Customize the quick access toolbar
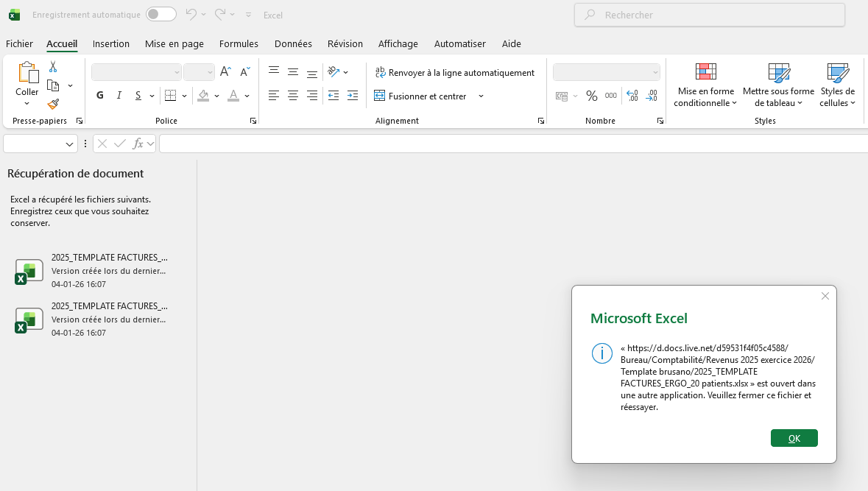The width and height of the screenshot is (868, 491). (249, 15)
